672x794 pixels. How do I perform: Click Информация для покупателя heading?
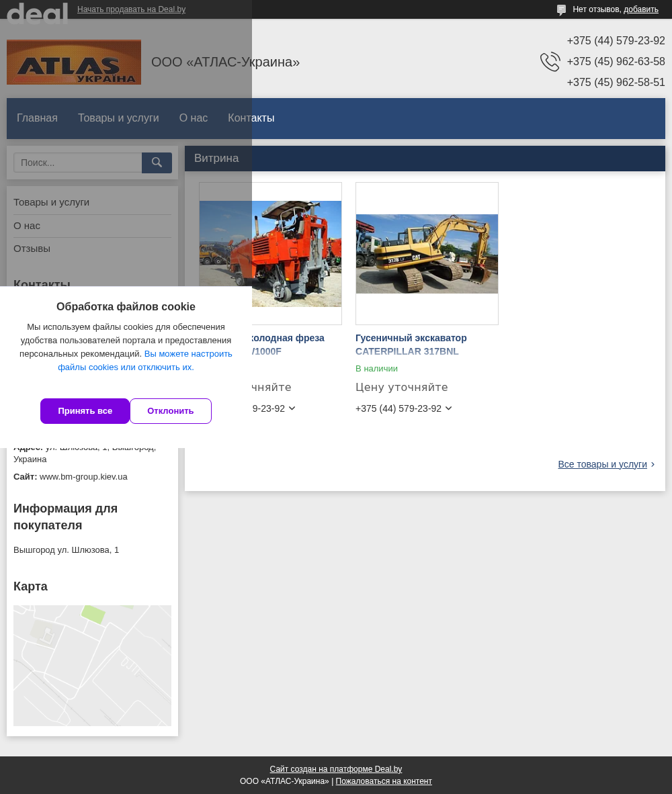pos(65,517)
